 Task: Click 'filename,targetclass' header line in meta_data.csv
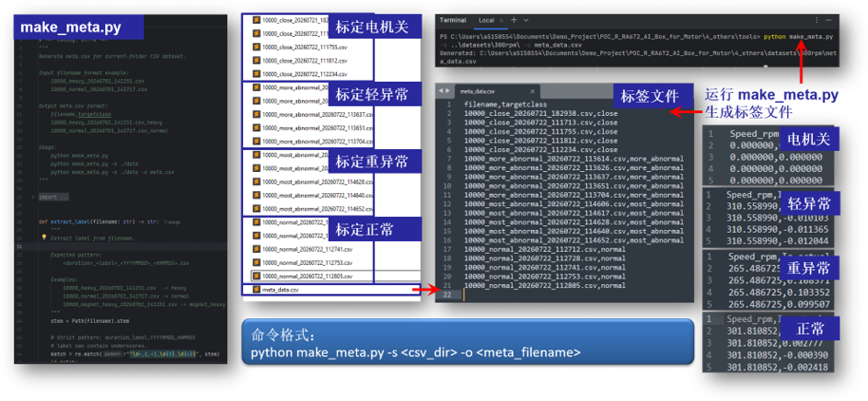505,104
